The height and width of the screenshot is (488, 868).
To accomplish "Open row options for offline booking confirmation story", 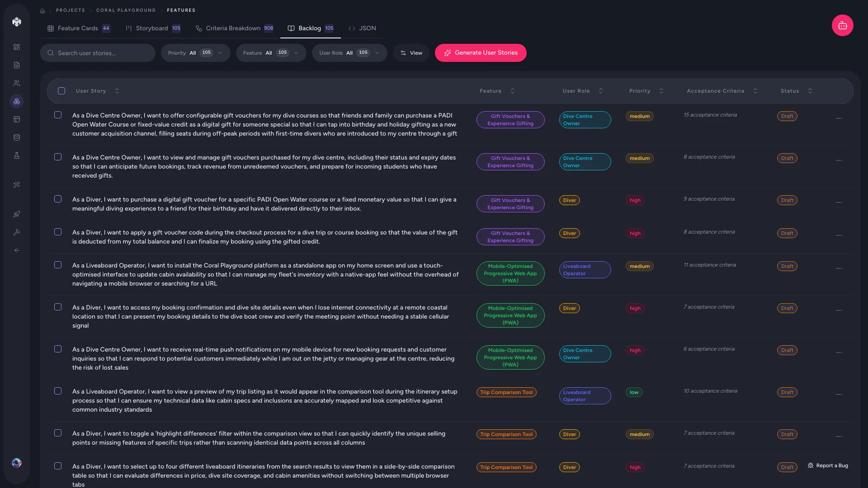I will pyautogui.click(x=839, y=310).
